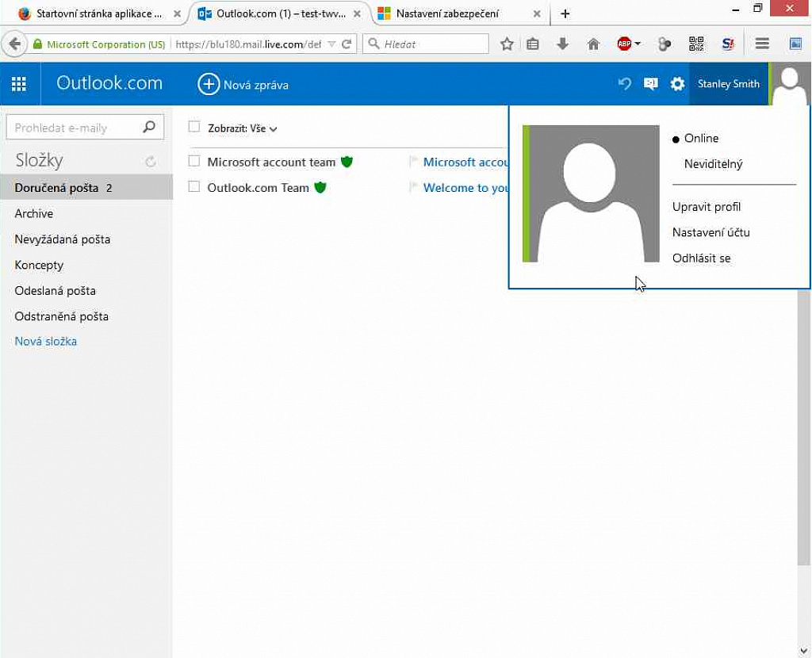This screenshot has height=658, width=812.
Task: Click the green padlock site identity icon
Action: 37,44
